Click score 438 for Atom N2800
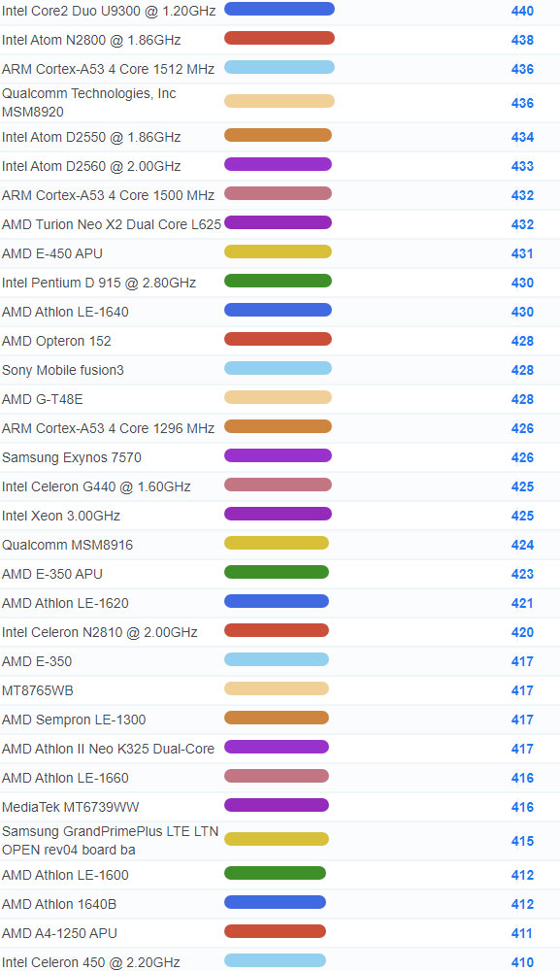Viewport: 560px width, 971px height. pyautogui.click(x=522, y=40)
